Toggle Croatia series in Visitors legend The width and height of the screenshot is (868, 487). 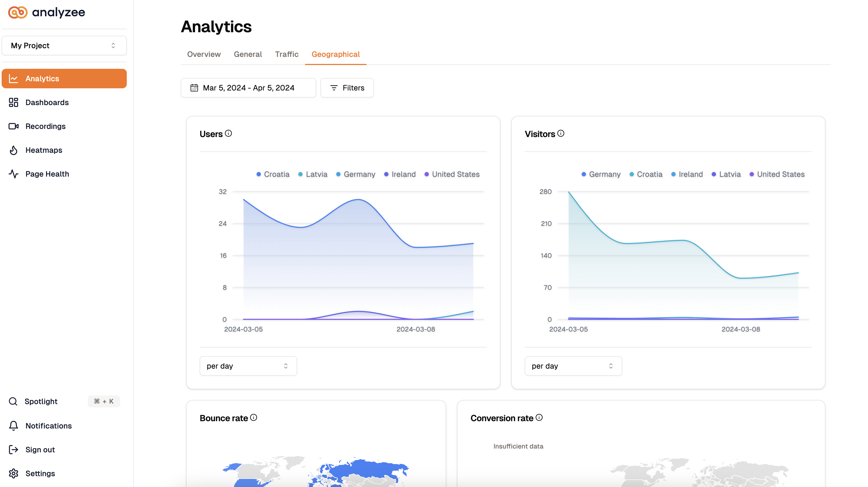pyautogui.click(x=646, y=174)
